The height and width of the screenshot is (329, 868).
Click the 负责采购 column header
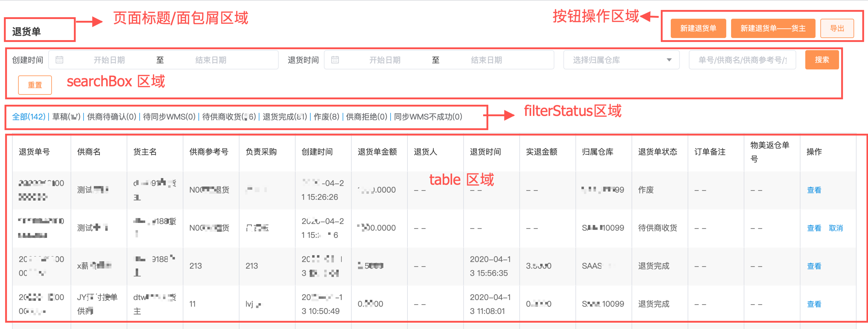click(261, 152)
